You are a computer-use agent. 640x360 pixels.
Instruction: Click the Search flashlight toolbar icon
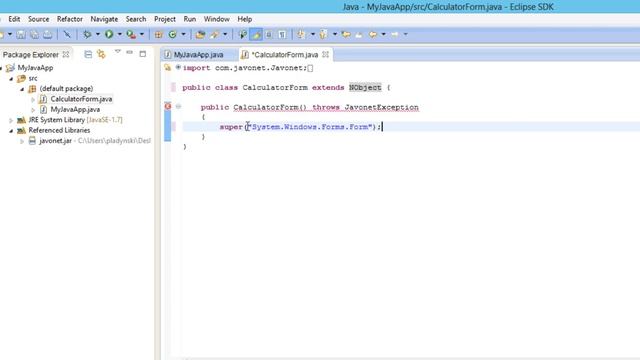tap(242, 35)
